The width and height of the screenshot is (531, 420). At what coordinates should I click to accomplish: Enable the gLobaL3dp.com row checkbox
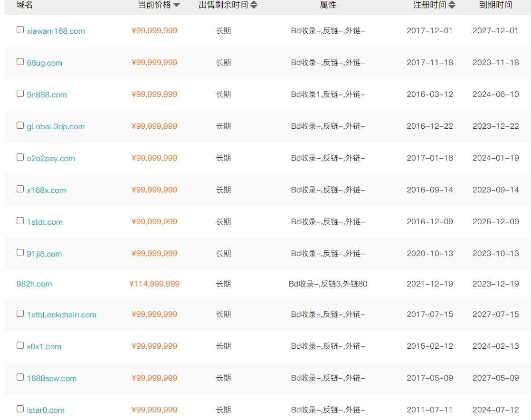pos(20,125)
